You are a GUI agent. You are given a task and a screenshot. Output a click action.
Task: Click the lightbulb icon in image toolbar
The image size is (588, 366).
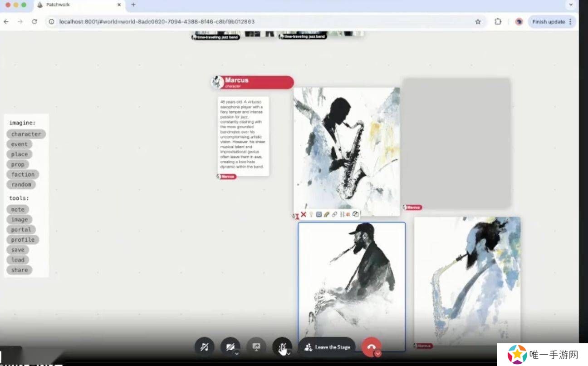pos(311,214)
